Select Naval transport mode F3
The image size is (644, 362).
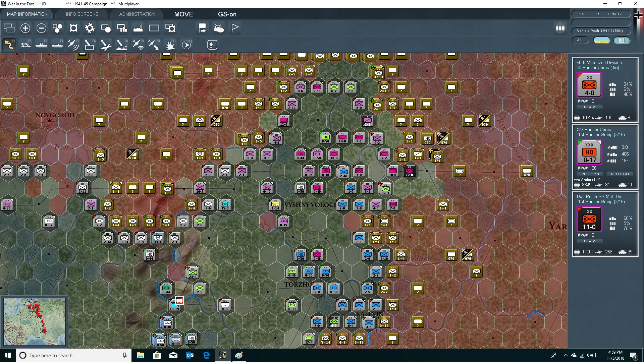click(x=41, y=45)
